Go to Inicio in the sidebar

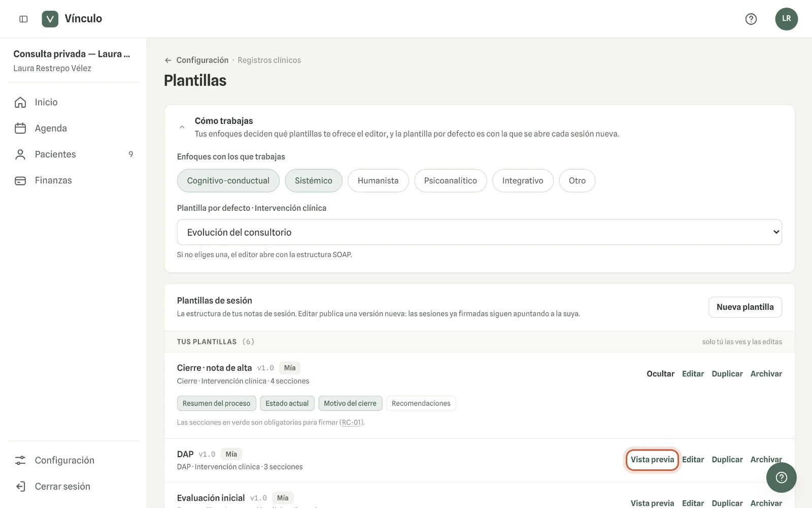(73, 102)
